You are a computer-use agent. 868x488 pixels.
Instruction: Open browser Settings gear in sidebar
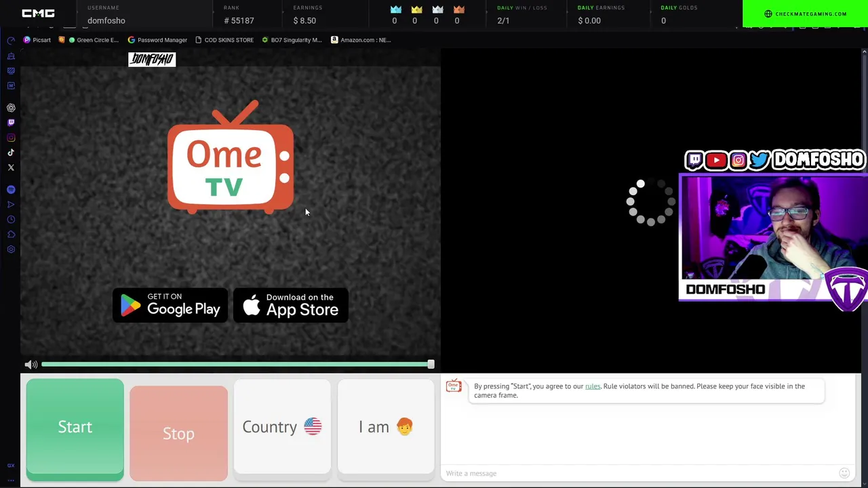pos(11,249)
